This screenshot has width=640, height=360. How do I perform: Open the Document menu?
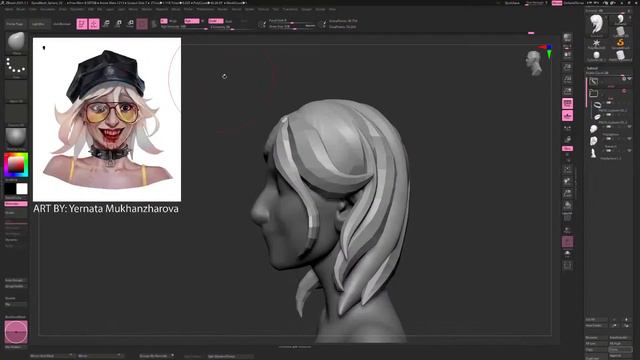click(48, 9)
